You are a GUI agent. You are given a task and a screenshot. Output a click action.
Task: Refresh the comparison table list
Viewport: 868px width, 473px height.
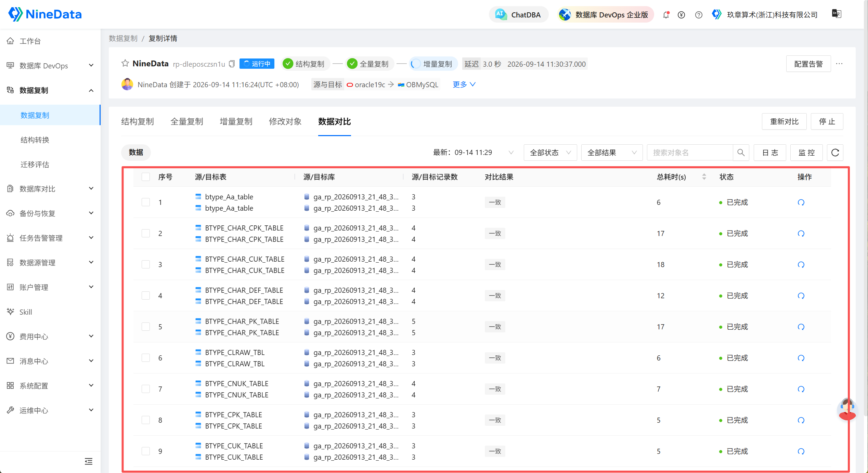[835, 153]
